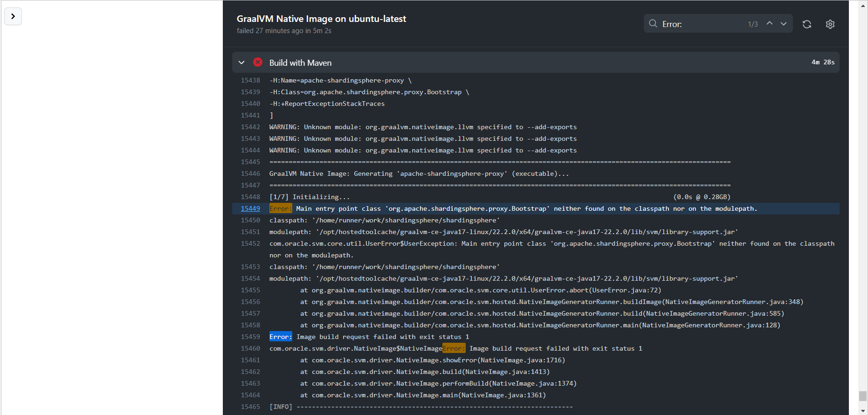Click the NativeImage.showError stack trace line
This screenshot has height=415, width=868.
pyautogui.click(x=433, y=360)
